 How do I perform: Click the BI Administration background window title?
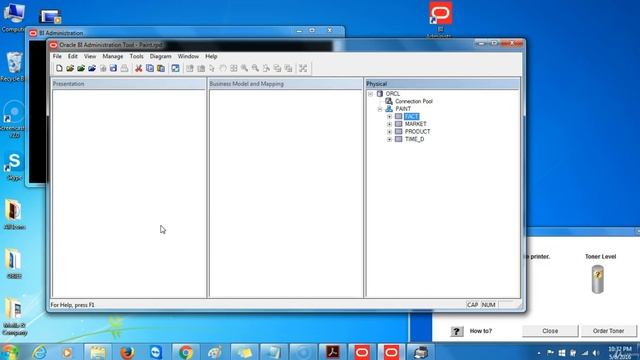[x=61, y=33]
